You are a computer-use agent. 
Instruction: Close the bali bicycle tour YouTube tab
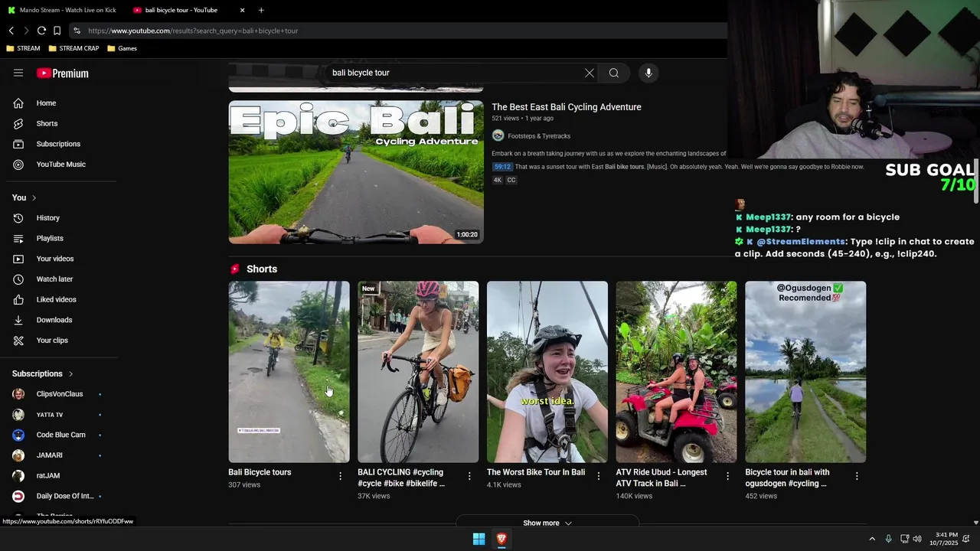(x=243, y=10)
